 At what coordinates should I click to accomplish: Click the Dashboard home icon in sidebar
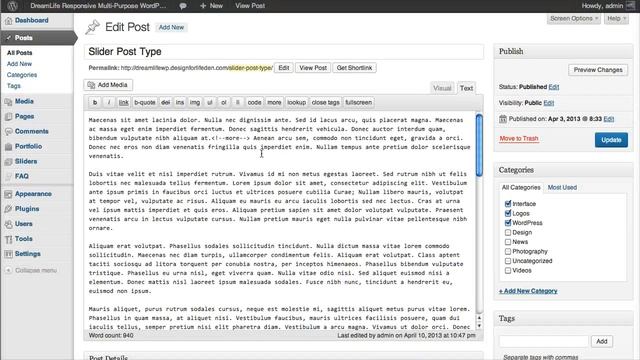pyautogui.click(x=8, y=20)
